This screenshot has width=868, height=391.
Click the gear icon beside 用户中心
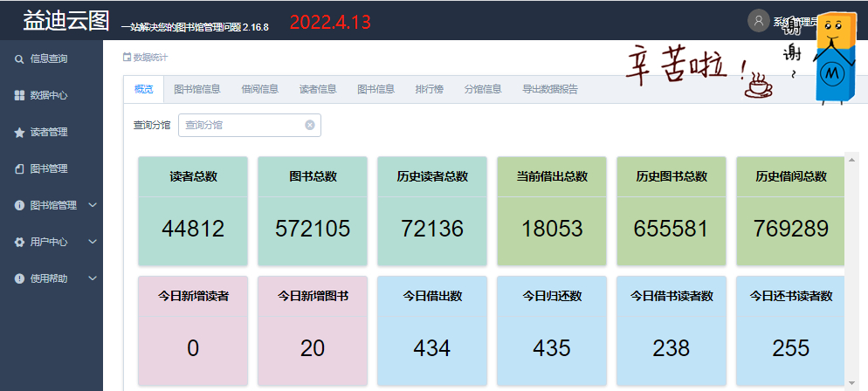(x=18, y=243)
